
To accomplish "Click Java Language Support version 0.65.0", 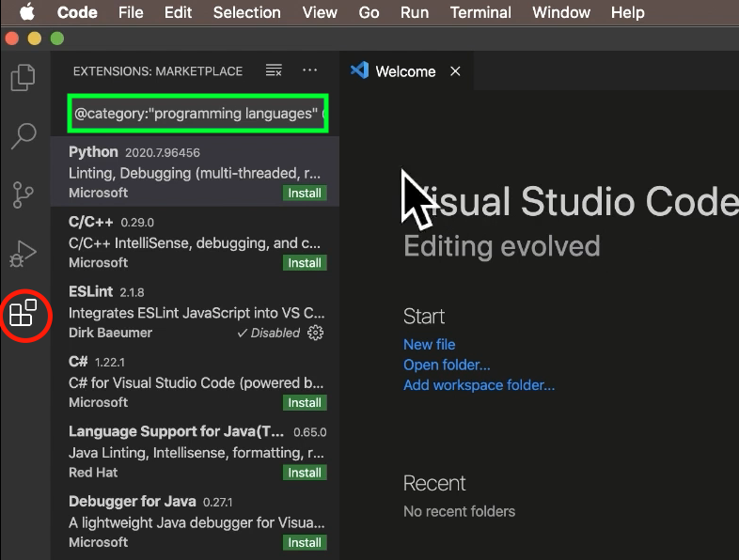I will [x=309, y=432].
